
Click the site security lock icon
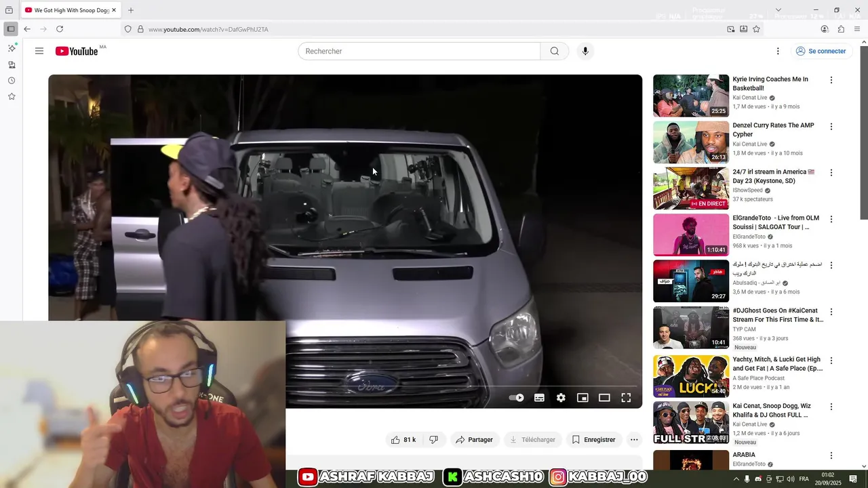(x=140, y=29)
